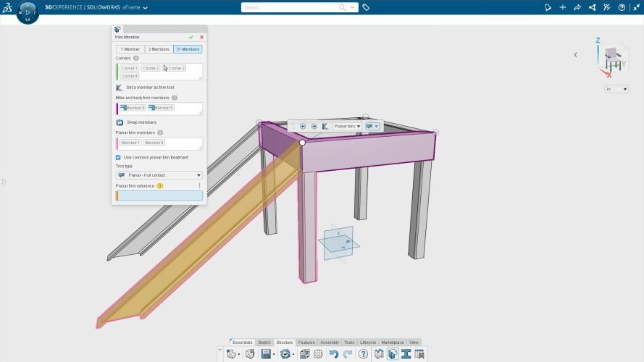Screen dimensions: 644x362
Task: Click the structure member I-beam icon
Action: pyautogui.click(x=406, y=354)
